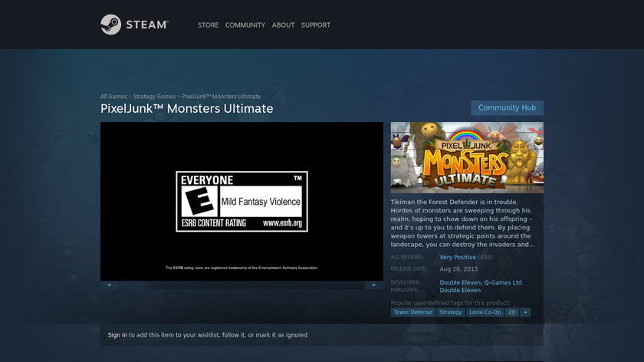The height and width of the screenshot is (362, 644).
Task: Click the release date Aug 26, 2013
Action: tap(458, 269)
